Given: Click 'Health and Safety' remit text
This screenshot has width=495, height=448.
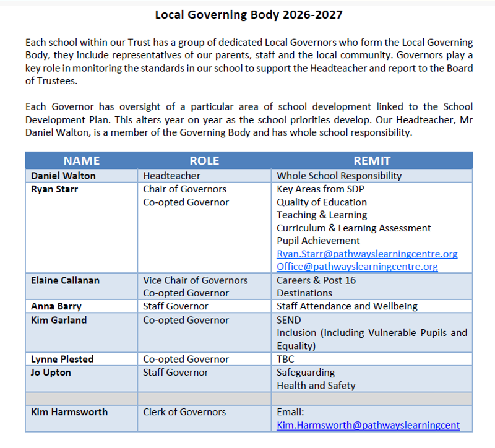Looking at the screenshot, I should 316,386.
